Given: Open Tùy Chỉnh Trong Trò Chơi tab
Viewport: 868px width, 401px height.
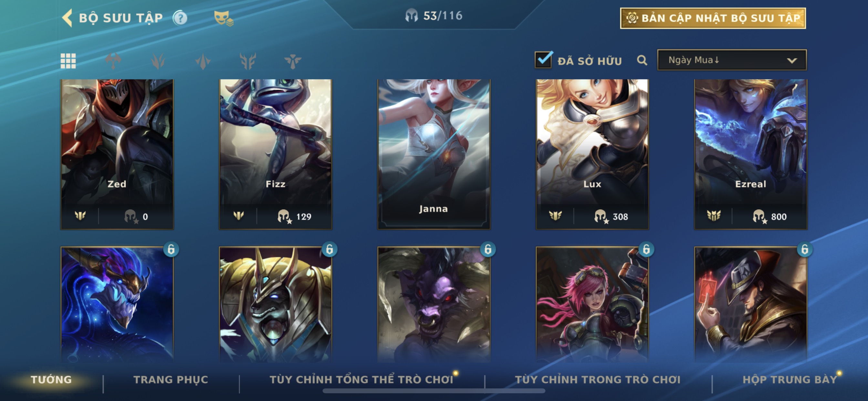Looking at the screenshot, I should coord(598,379).
